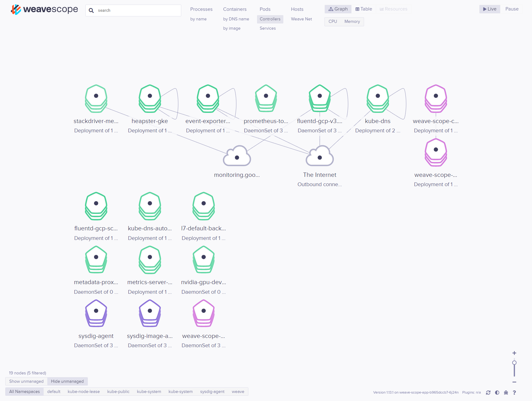Image resolution: width=532 pixels, height=401 pixels.
Task: Filter by kube-public namespace
Action: (118, 391)
